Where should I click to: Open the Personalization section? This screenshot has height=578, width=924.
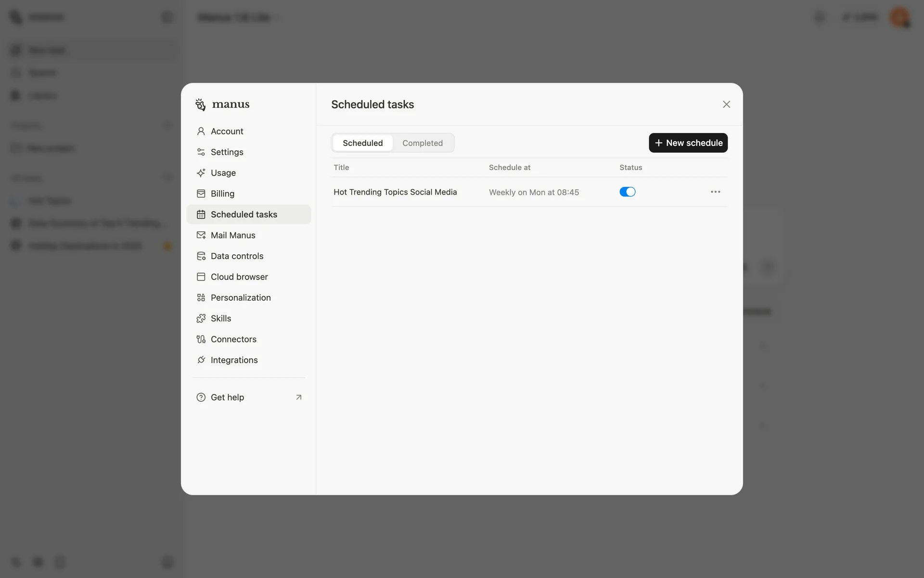point(248,298)
